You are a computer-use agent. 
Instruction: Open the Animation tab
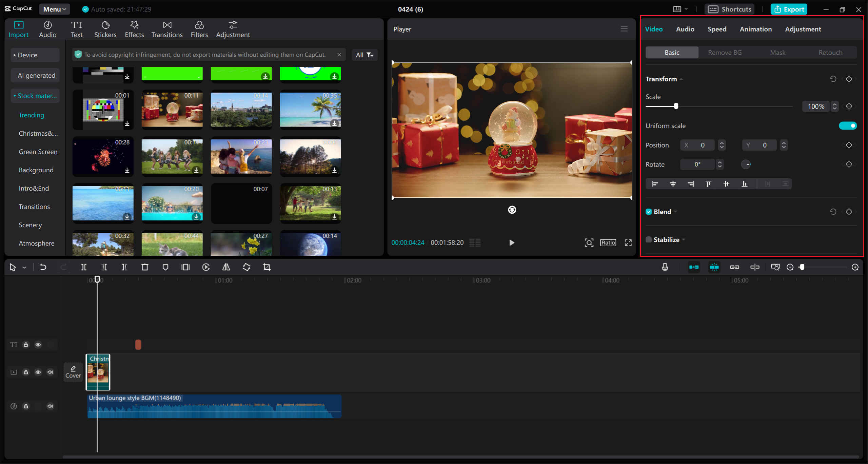755,29
